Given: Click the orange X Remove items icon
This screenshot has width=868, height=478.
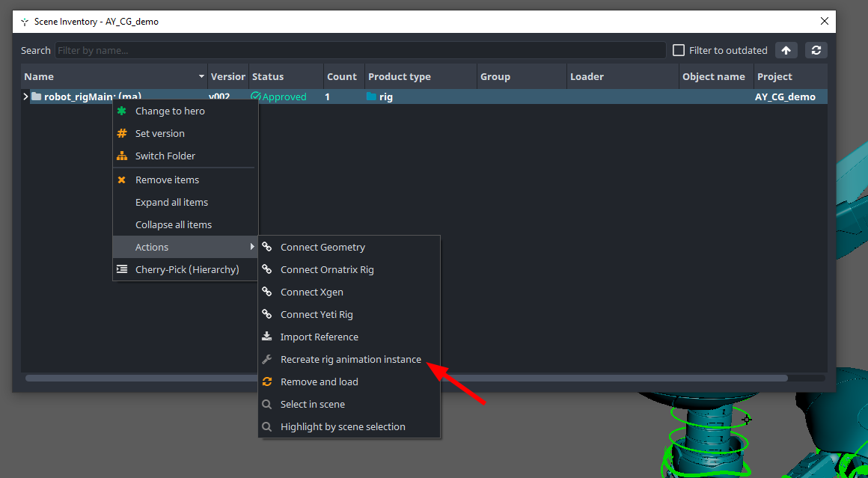Looking at the screenshot, I should click(x=122, y=180).
